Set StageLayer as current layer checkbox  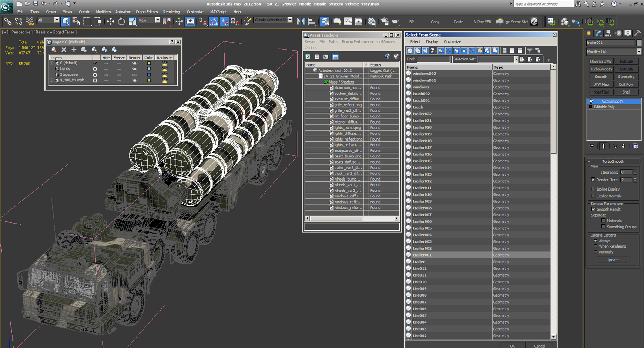pyautogui.click(x=95, y=74)
